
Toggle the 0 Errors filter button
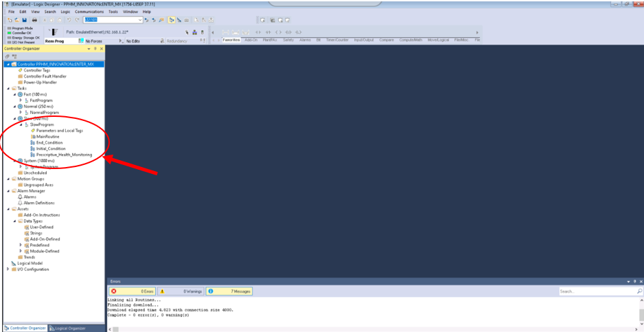(x=132, y=291)
